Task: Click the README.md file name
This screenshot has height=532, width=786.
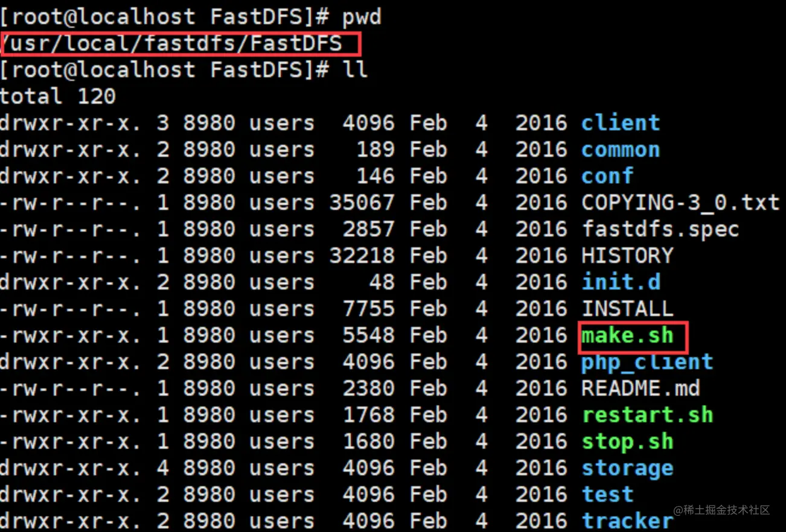Action: click(x=641, y=388)
